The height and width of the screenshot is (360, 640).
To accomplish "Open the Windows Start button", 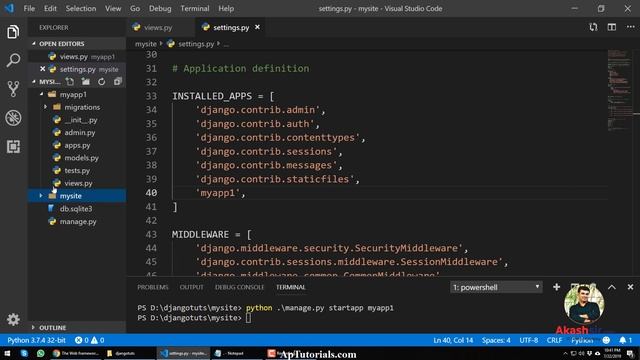I will click(7, 353).
